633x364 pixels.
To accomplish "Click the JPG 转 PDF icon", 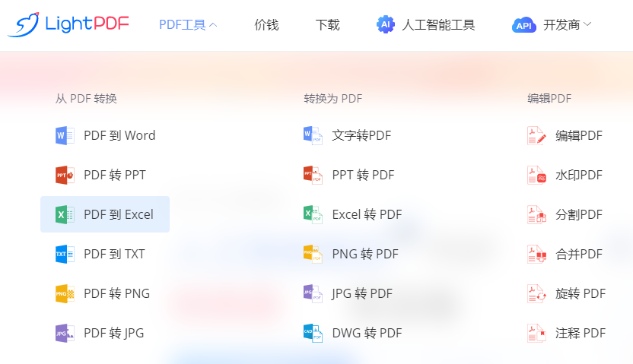I will [313, 293].
